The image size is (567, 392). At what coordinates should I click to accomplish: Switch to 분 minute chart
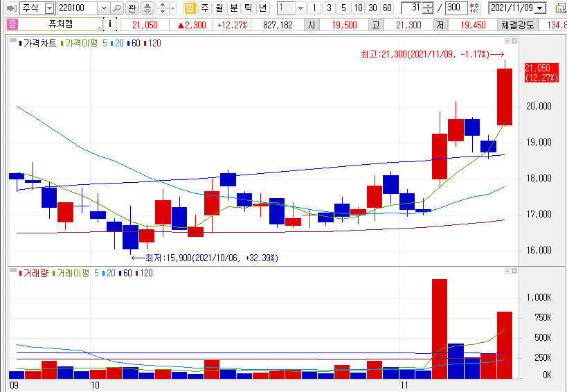pyautogui.click(x=234, y=8)
